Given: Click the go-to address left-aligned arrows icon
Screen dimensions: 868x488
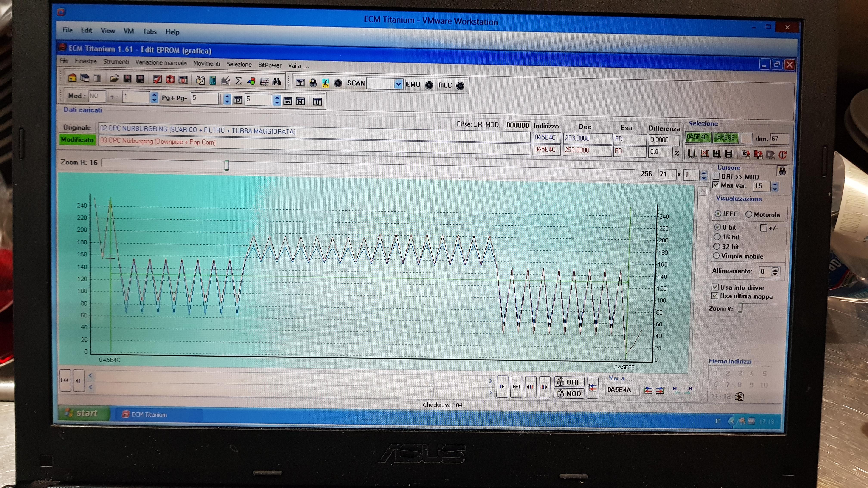Looking at the screenshot, I should [x=648, y=390].
